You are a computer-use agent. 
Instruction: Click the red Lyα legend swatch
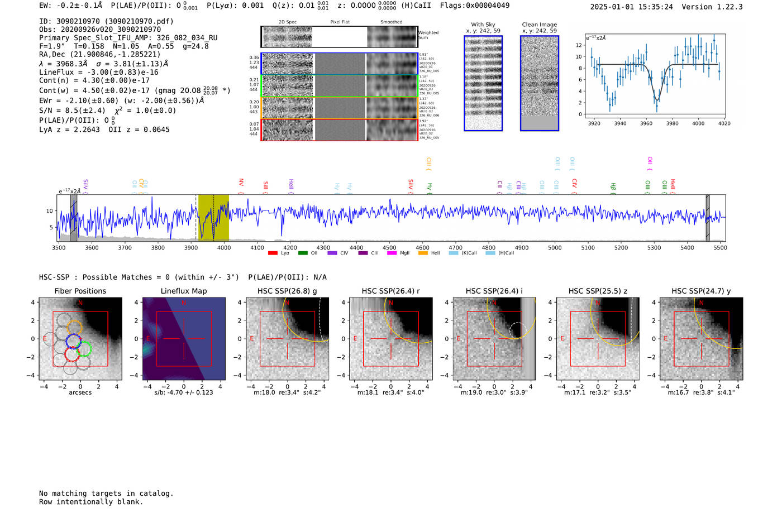click(x=273, y=253)
